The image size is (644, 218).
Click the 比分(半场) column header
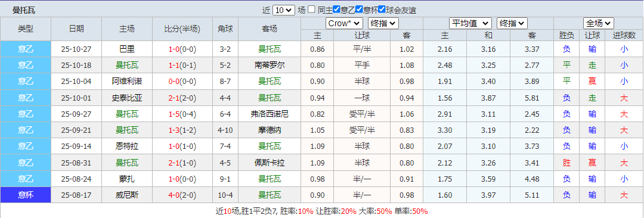click(182, 29)
